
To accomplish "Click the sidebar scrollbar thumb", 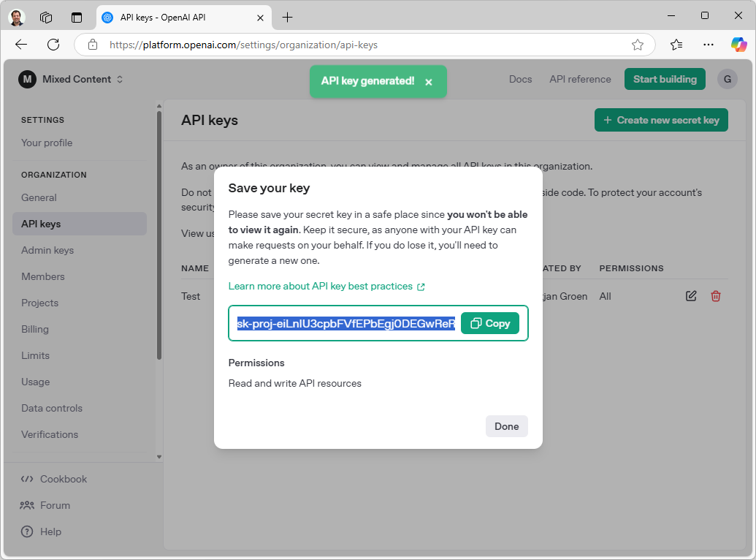I will (159, 235).
